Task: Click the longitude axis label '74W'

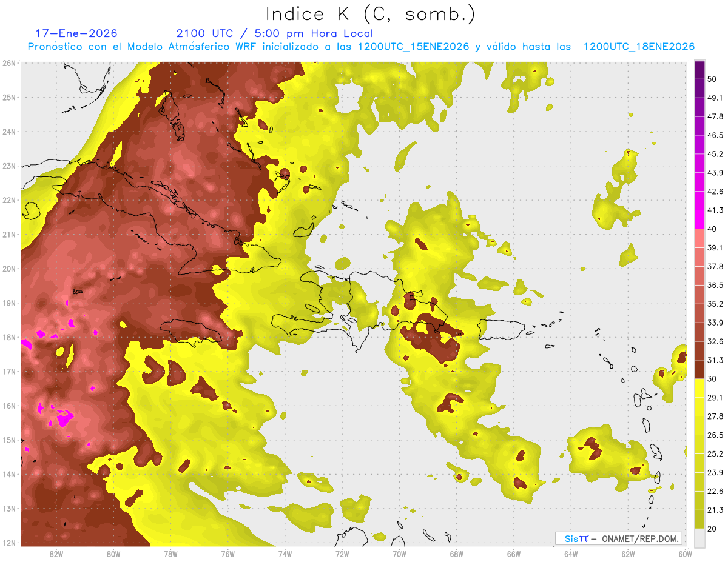Action: pyautogui.click(x=285, y=554)
